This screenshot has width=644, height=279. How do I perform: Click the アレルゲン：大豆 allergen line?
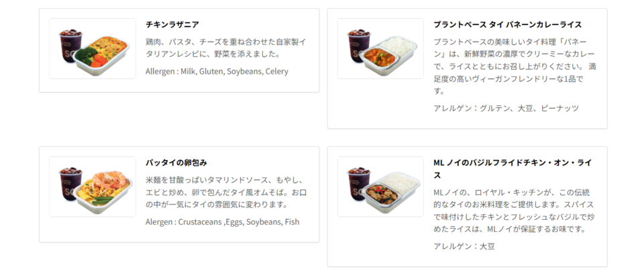pos(464,246)
